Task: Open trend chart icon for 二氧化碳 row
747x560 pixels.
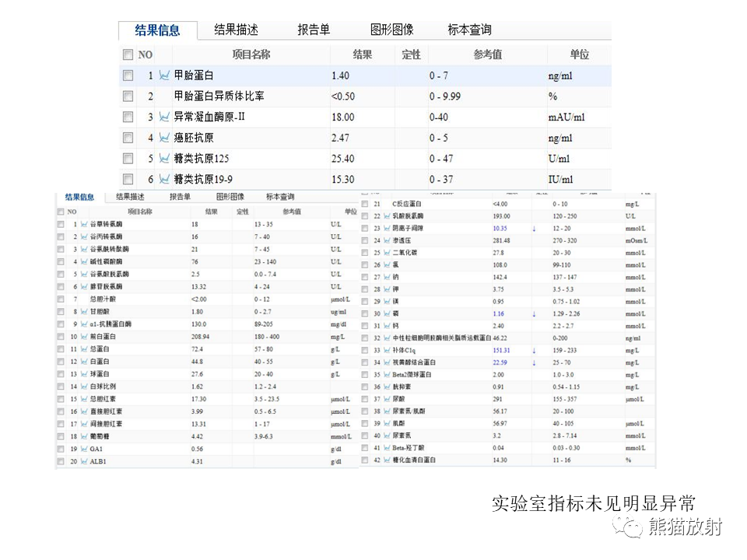Action: [387, 252]
